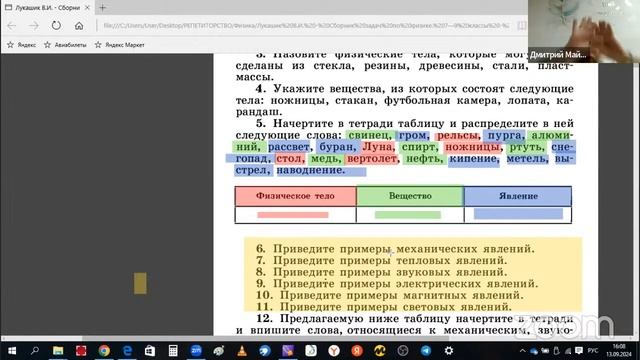Click task 10 about магнитных явлений
This screenshot has width=640, height=360.
[389, 295]
